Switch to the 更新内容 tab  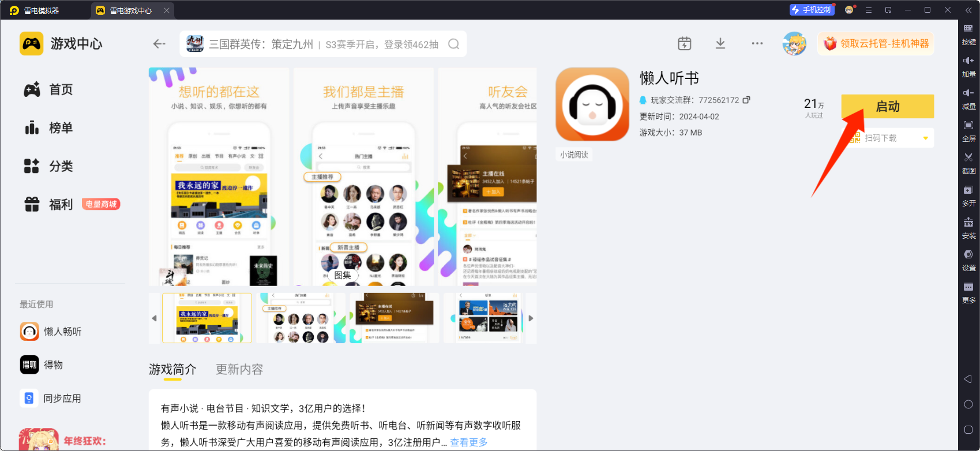click(x=239, y=369)
